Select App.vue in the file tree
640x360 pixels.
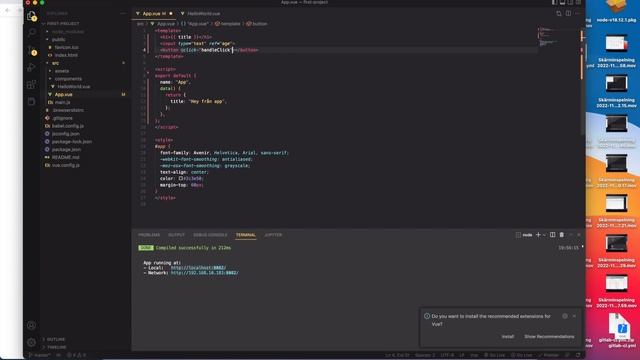pos(63,94)
